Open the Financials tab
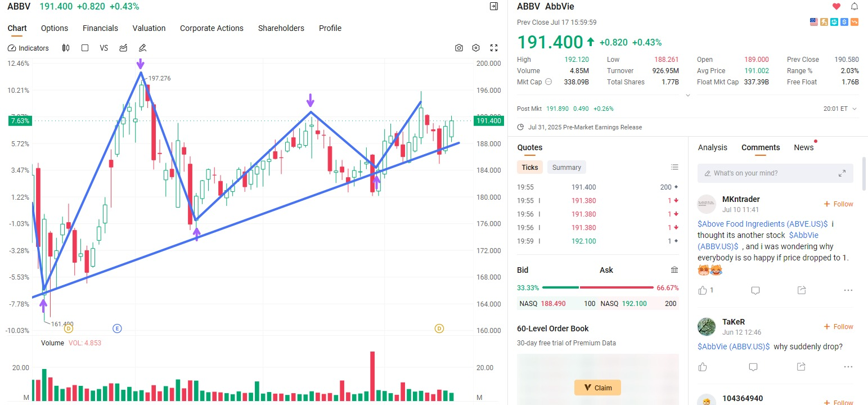868x405 pixels. click(100, 28)
